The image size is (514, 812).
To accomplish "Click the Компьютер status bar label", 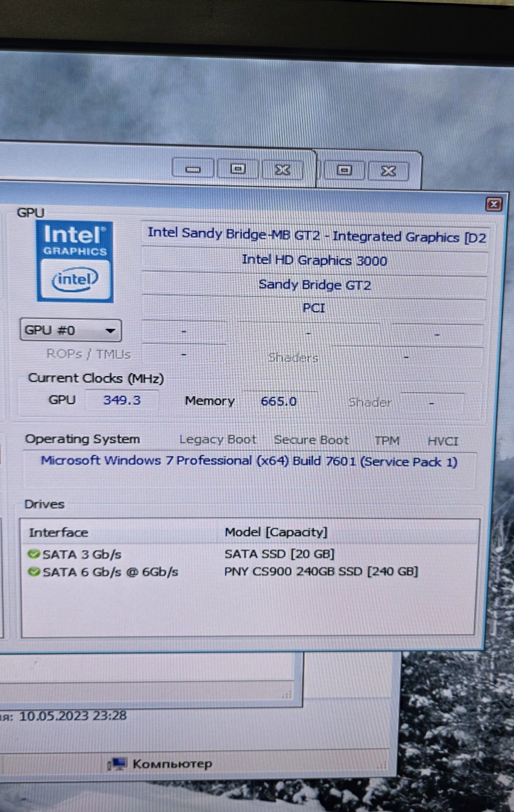I will pos(172,764).
